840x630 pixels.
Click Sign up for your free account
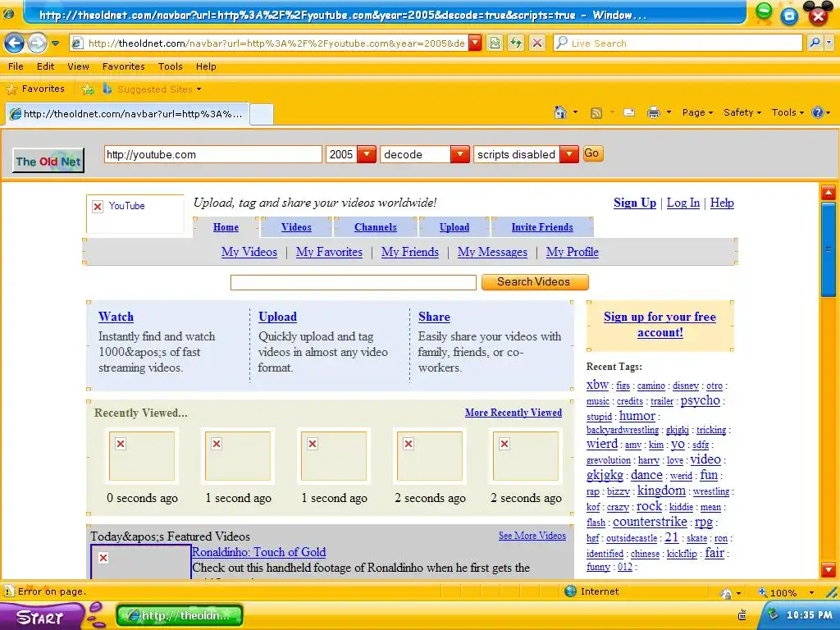point(660,324)
